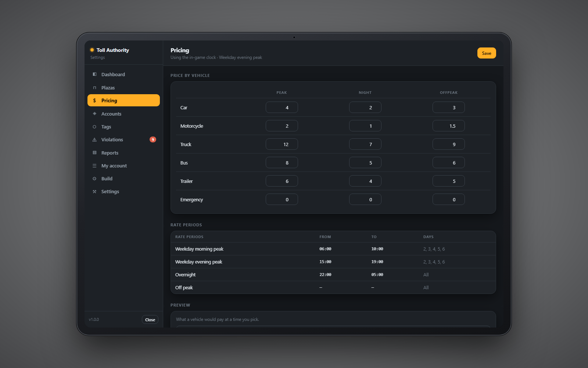Click the Accounts diamond icon
This screenshot has height=368, width=588.
94,114
